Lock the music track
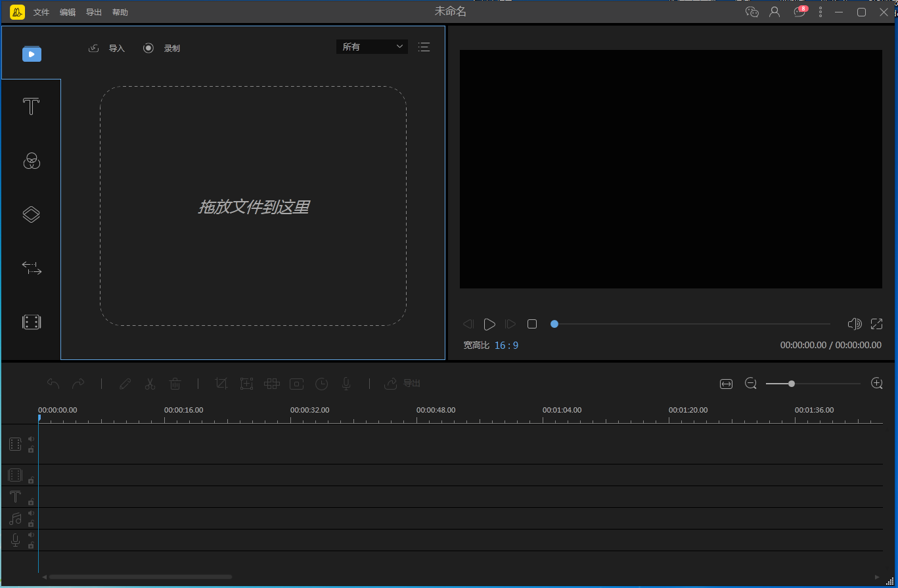The width and height of the screenshot is (898, 588). pyautogui.click(x=31, y=524)
